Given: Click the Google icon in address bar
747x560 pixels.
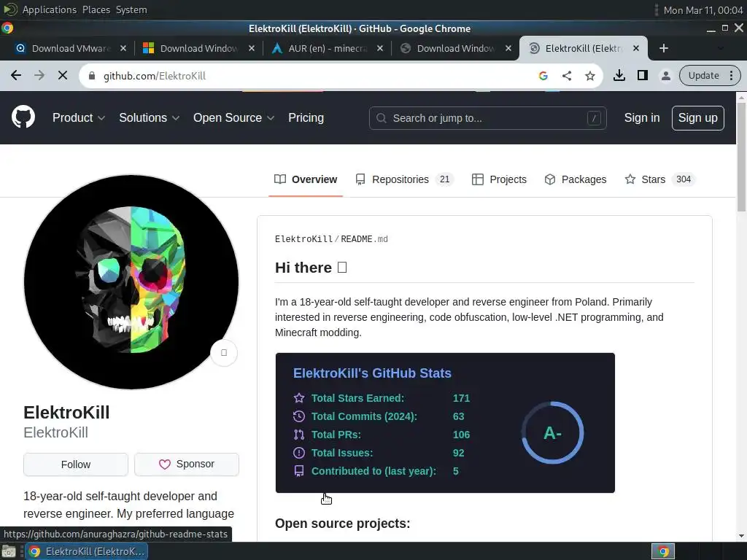Looking at the screenshot, I should [543, 75].
